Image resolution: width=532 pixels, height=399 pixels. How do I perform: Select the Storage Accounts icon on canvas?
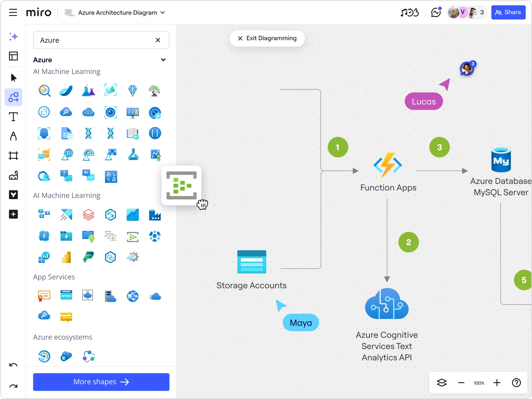coord(252,262)
